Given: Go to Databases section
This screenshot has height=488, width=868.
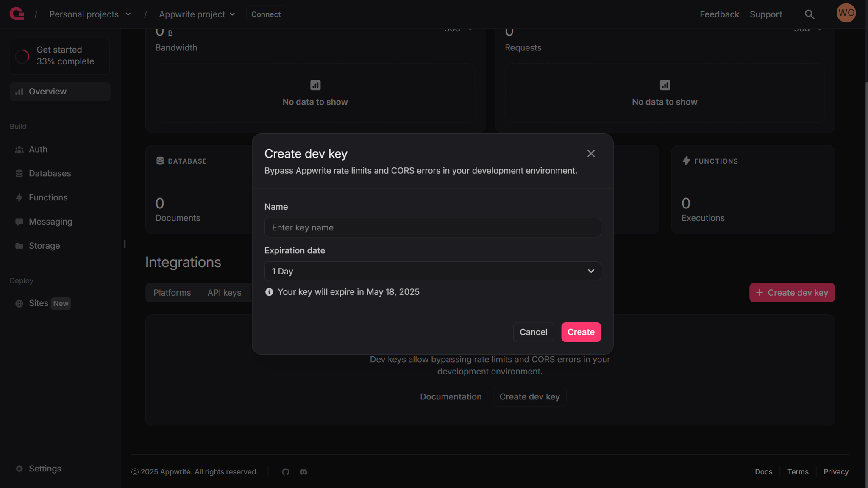Looking at the screenshot, I should click(60, 174).
